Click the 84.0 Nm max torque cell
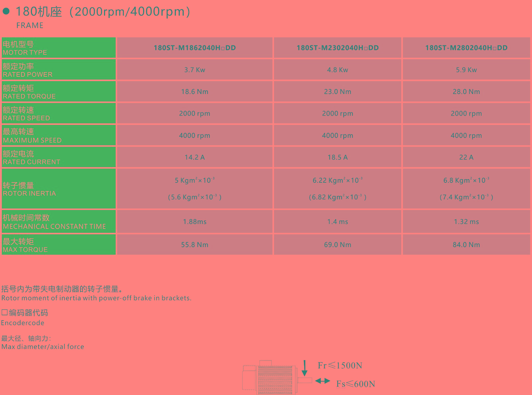The image size is (532, 395). click(466, 245)
